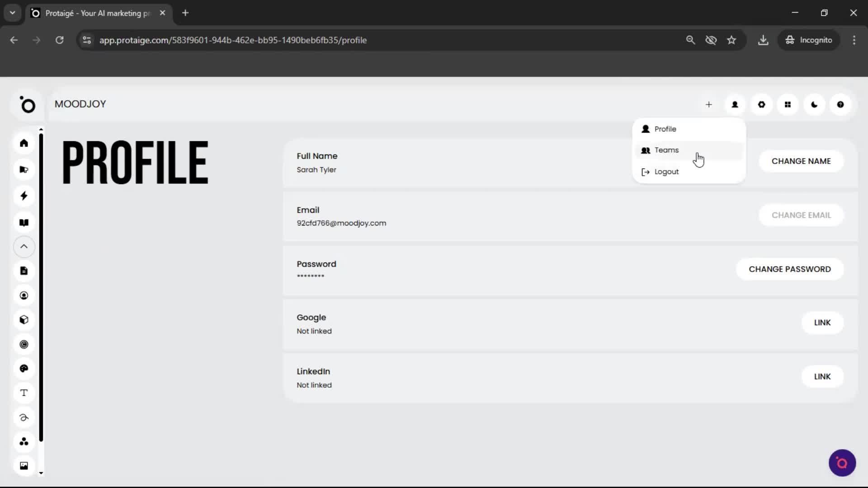The height and width of the screenshot is (488, 868).
Task: Open the apps grid icon
Action: tap(788, 104)
